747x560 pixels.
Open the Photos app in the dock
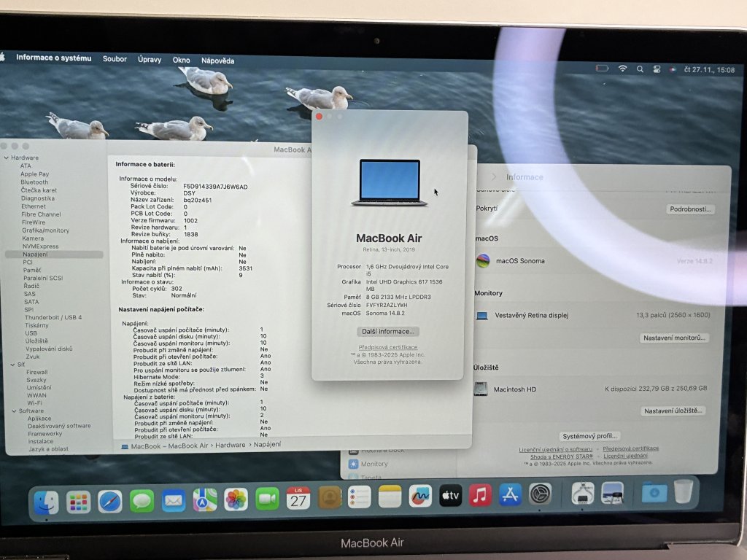[236, 499]
